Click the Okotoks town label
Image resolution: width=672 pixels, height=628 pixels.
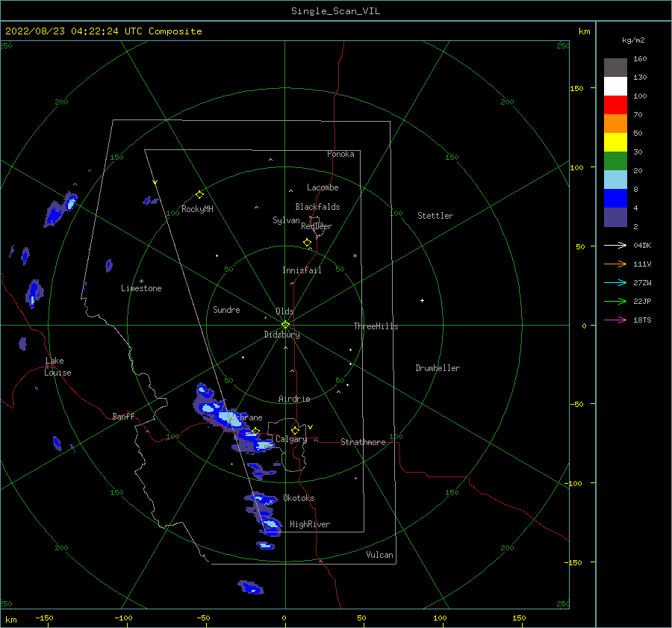299,498
